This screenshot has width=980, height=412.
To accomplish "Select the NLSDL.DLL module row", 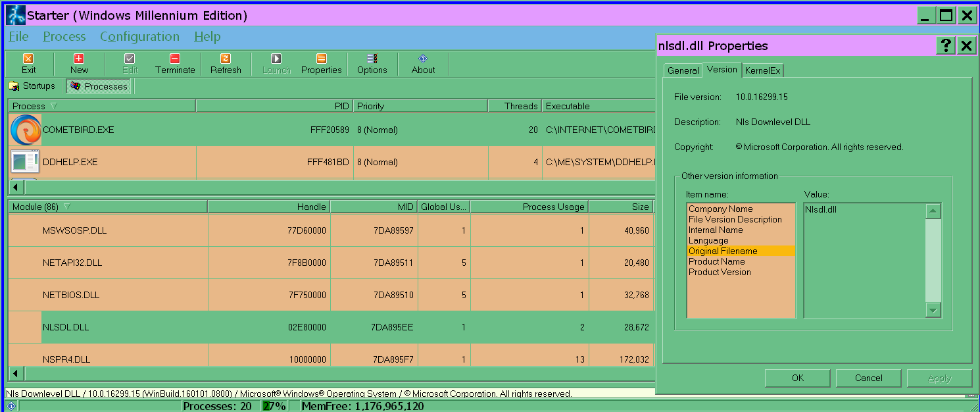I will pos(331,327).
